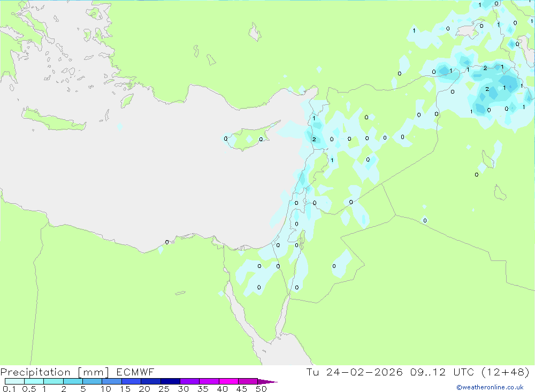Pick the 20–25 mm dark blue legend swatch
Viewport: 535px width, 392px height.
click(150, 381)
